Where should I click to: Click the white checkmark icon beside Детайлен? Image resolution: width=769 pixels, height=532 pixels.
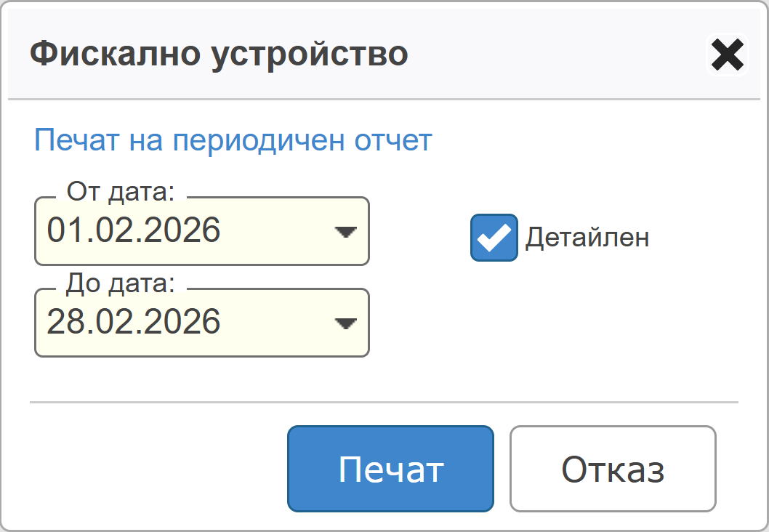click(x=494, y=237)
